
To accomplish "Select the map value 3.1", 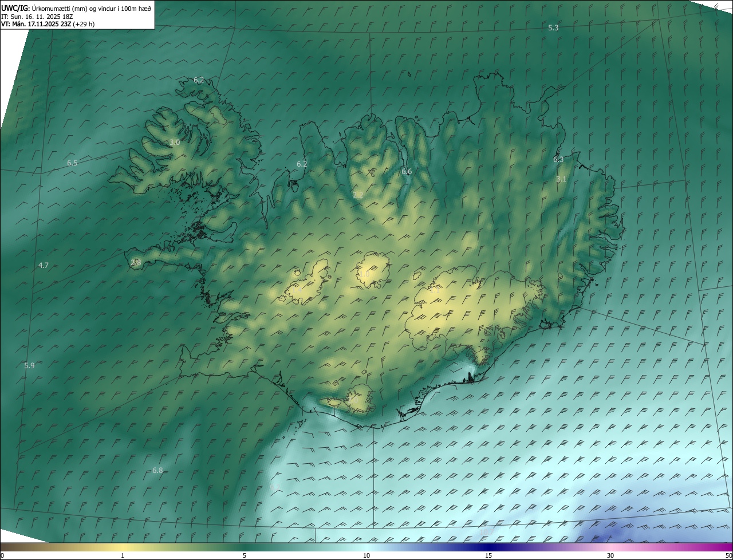I will (561, 179).
